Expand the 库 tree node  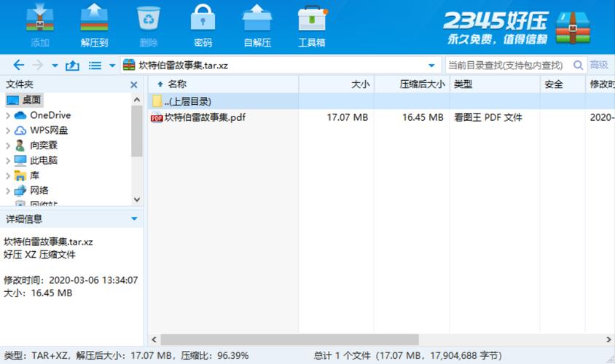7,175
